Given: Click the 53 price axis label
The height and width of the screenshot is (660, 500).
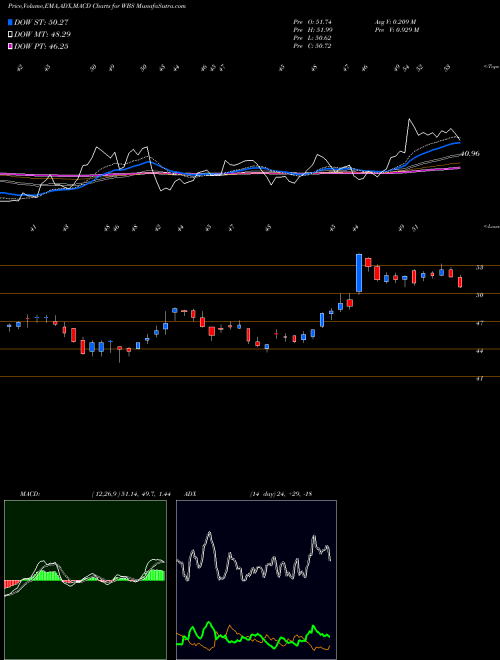Looking at the screenshot, I should click(x=479, y=267).
